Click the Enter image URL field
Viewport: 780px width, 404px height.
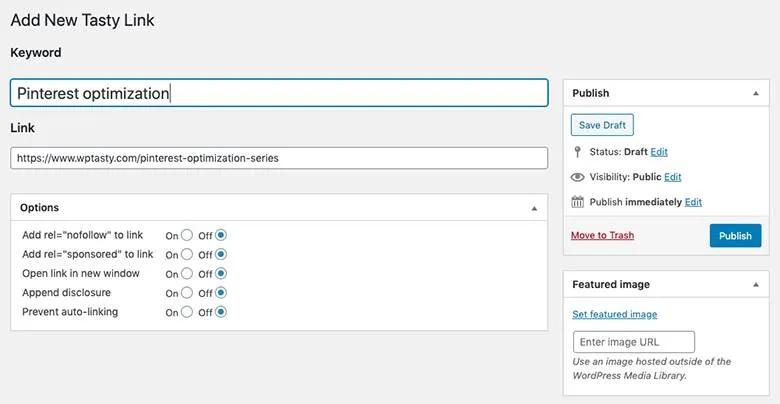point(634,342)
